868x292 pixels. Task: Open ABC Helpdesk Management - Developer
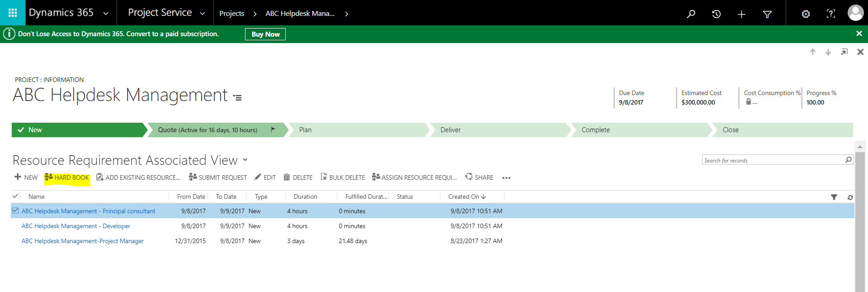(x=76, y=226)
